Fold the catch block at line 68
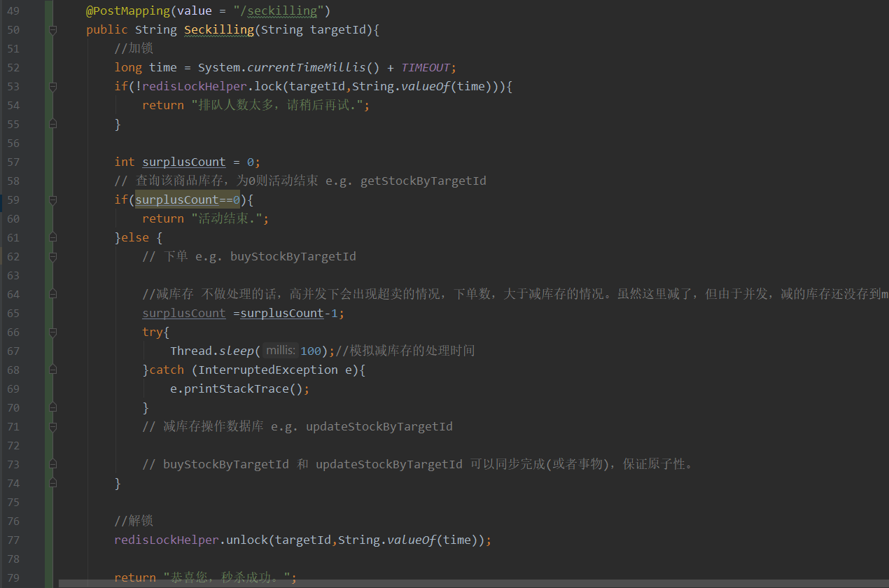The image size is (889, 588). [x=53, y=370]
